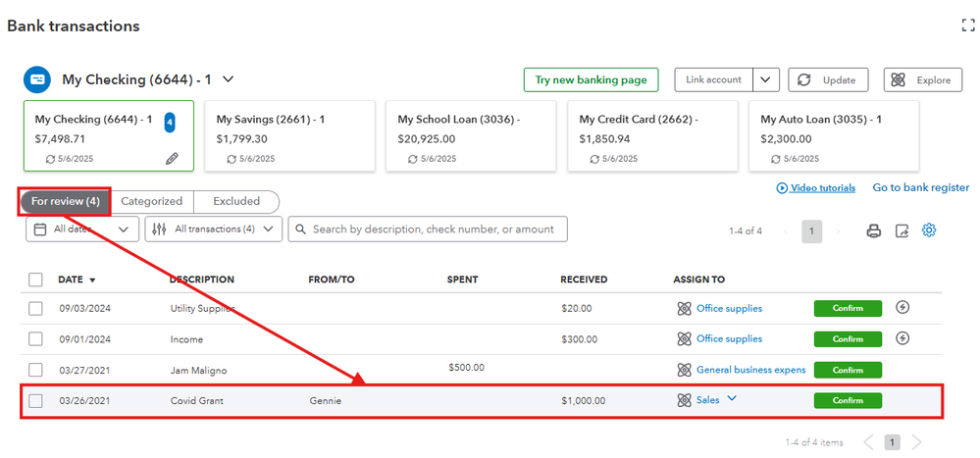This screenshot has height=458, width=980.
Task: Switch to the Excluded tab
Action: (236, 201)
